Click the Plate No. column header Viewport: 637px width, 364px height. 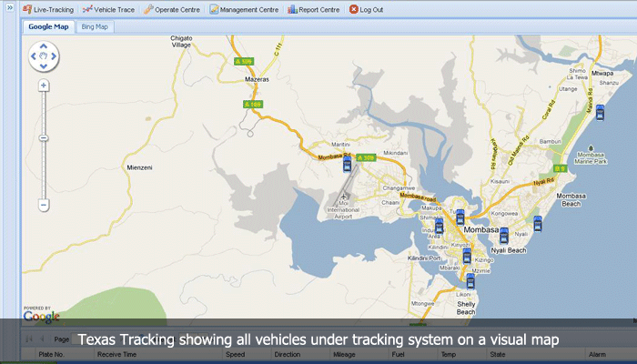[x=51, y=354]
